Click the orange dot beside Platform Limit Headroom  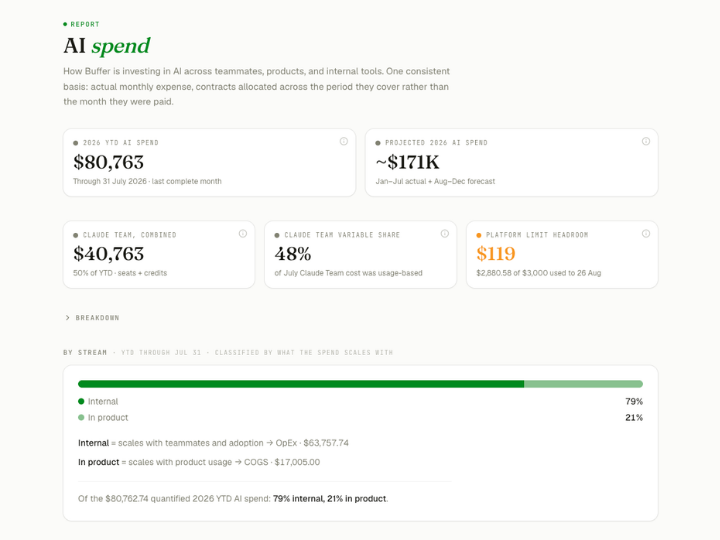point(479,235)
